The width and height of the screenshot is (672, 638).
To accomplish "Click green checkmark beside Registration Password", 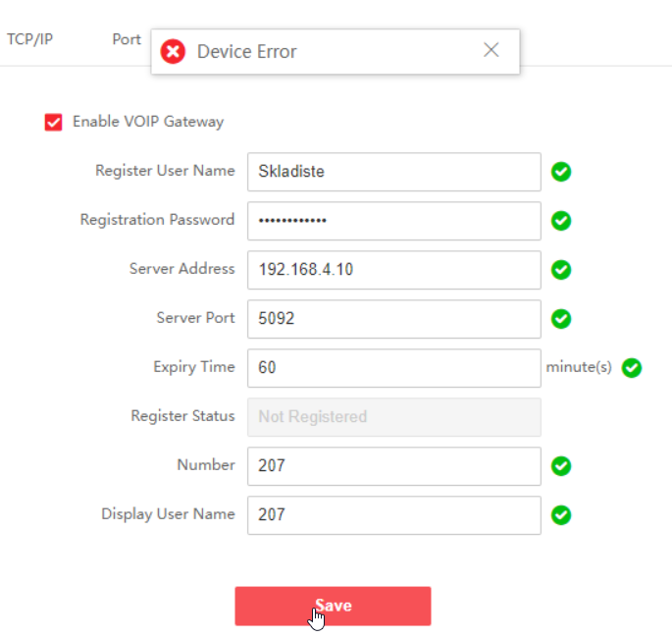I will pyautogui.click(x=561, y=221).
